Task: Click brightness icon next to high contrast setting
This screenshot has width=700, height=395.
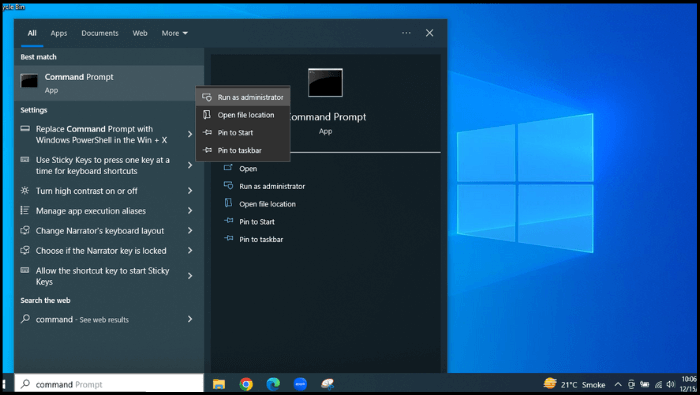Action: pos(25,191)
